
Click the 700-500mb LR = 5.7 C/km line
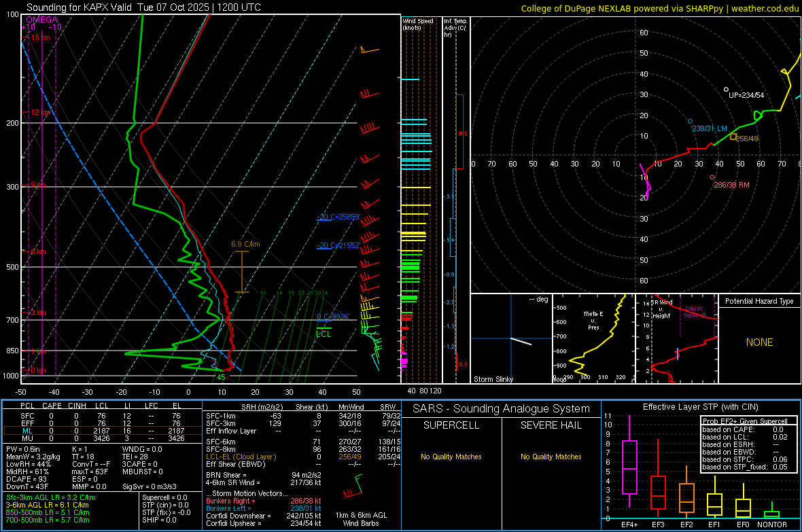tap(48, 520)
